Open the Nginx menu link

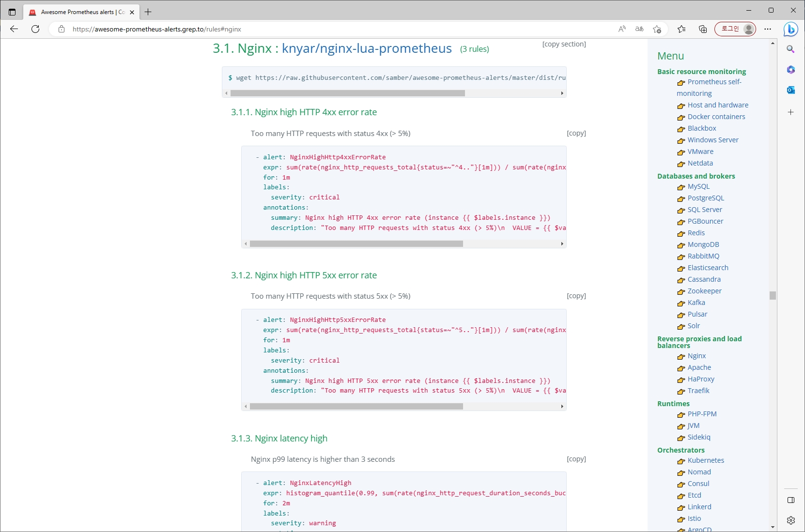[x=697, y=356]
